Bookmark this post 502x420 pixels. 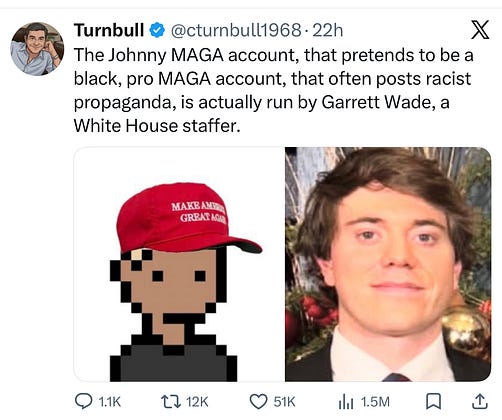coord(434,402)
